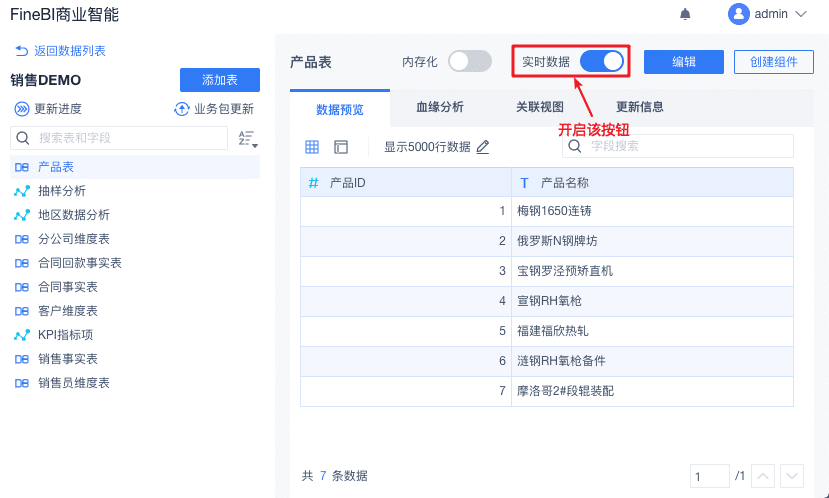Toggle the 内存化 switch
This screenshot has width=829, height=498.
469,61
